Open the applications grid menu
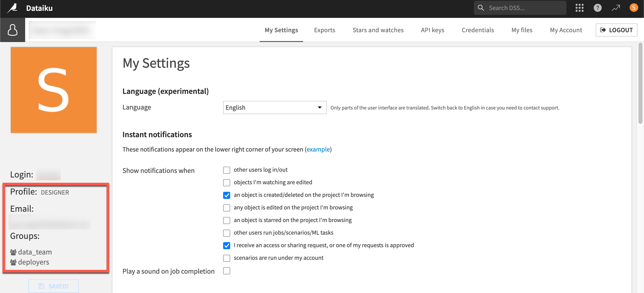The height and width of the screenshot is (293, 644). pos(579,8)
